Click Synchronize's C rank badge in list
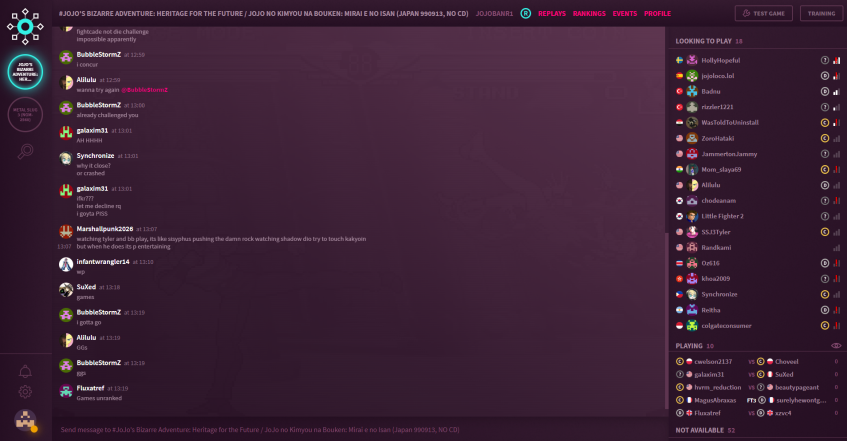This screenshot has width=847, height=441. coord(825,295)
